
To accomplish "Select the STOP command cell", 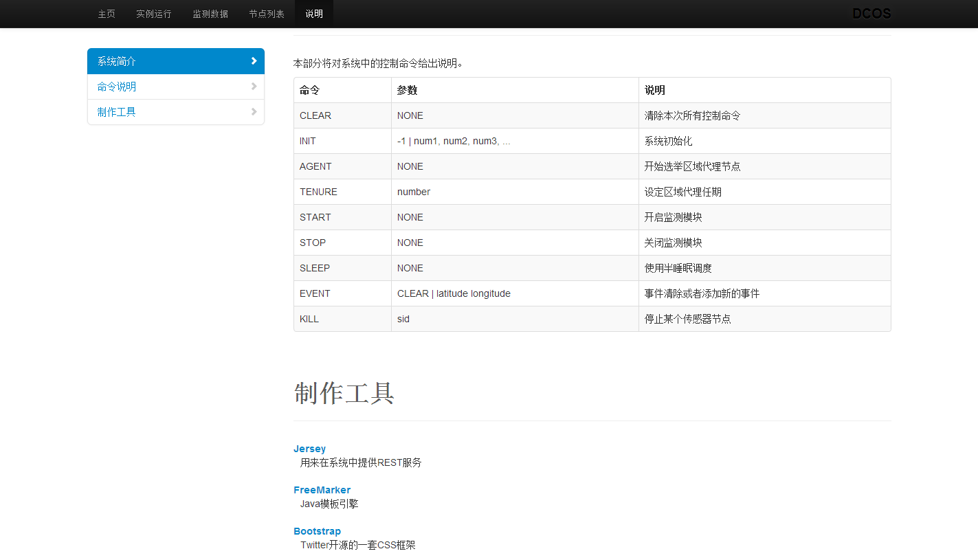I will [342, 243].
